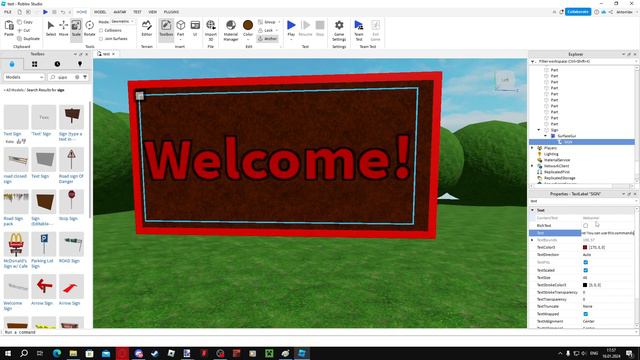Select ReplicatedStorage in Explorer
Image resolution: width=640 pixels, height=360 pixels.
560,178
